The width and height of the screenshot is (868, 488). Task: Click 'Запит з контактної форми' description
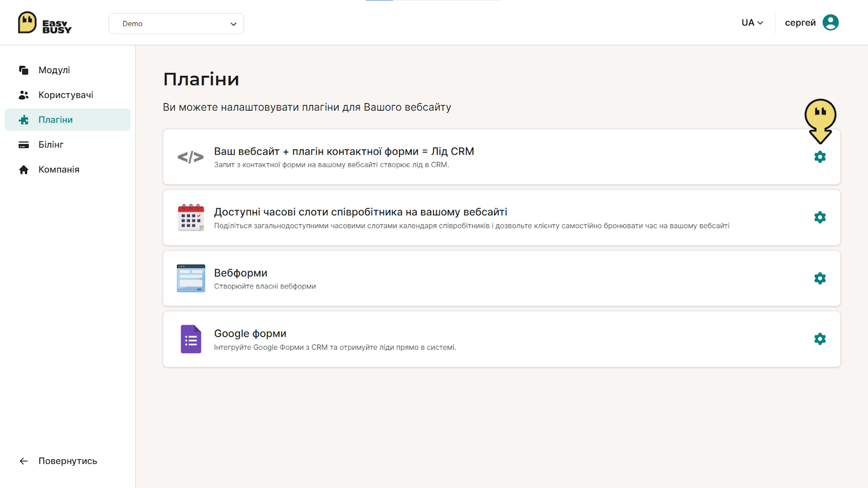(x=331, y=165)
